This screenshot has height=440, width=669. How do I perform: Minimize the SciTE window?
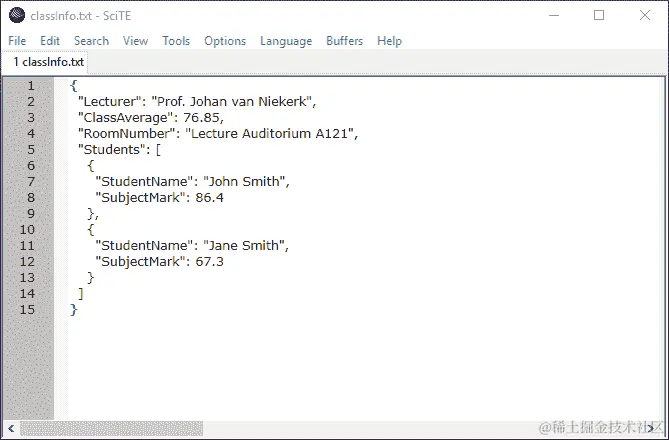coord(554,15)
